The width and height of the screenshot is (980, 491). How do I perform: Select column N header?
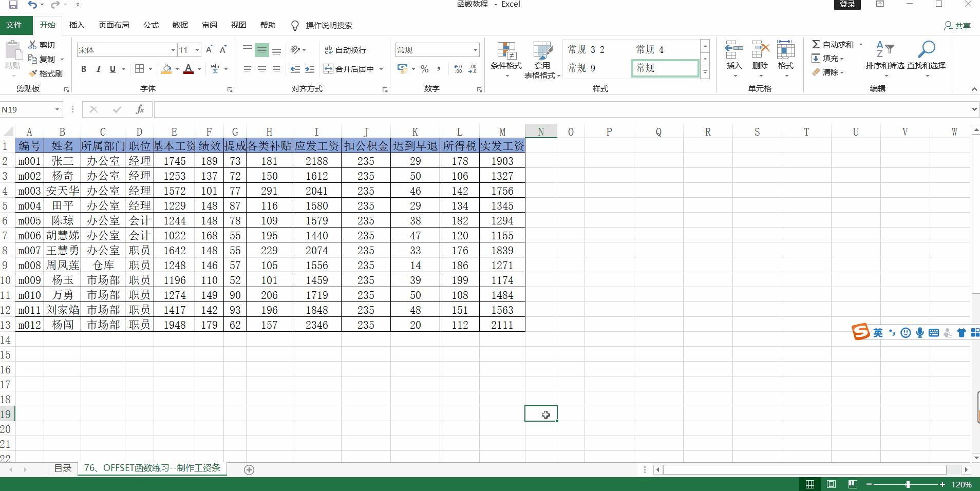pos(541,131)
